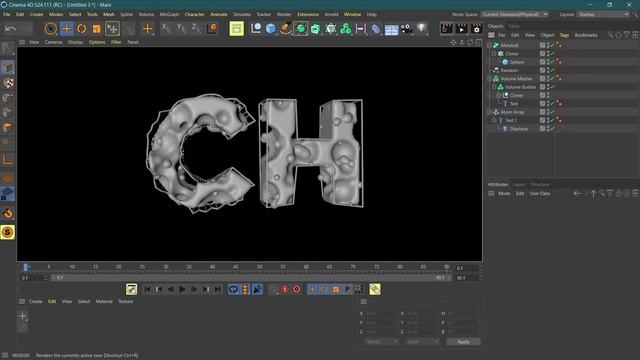Image resolution: width=640 pixels, height=360 pixels.
Task: Select the Sphere object row
Action: click(516, 62)
